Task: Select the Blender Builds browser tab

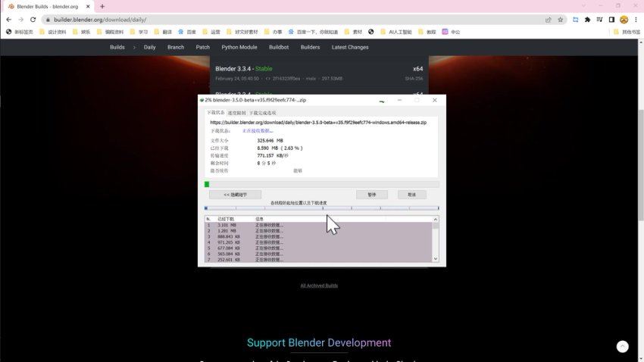Action: [47, 7]
